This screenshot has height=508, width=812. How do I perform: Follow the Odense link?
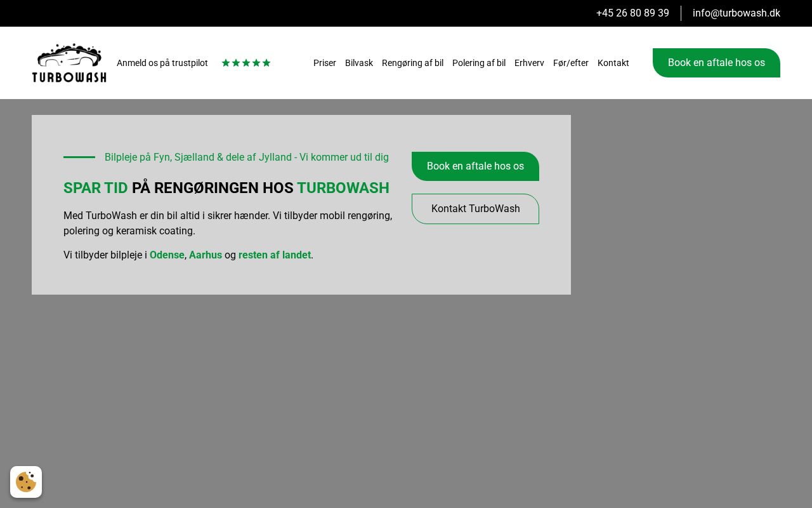coord(167,255)
